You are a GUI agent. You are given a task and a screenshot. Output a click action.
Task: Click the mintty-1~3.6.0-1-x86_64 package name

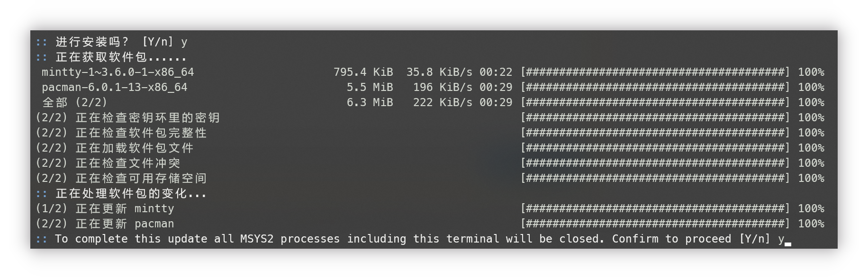coord(118,72)
